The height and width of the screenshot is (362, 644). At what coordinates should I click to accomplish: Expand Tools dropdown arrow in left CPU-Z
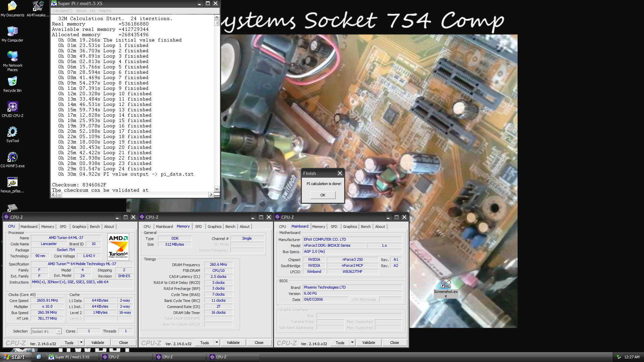click(81, 343)
